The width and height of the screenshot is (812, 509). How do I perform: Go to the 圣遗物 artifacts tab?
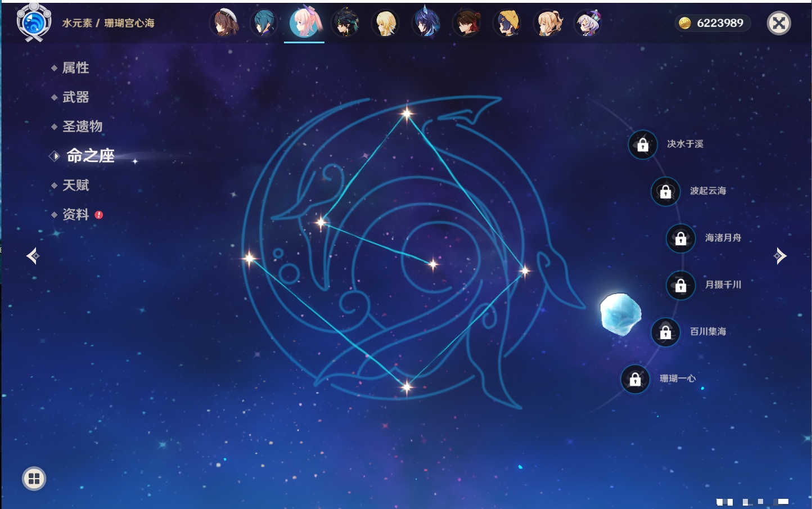(x=82, y=127)
